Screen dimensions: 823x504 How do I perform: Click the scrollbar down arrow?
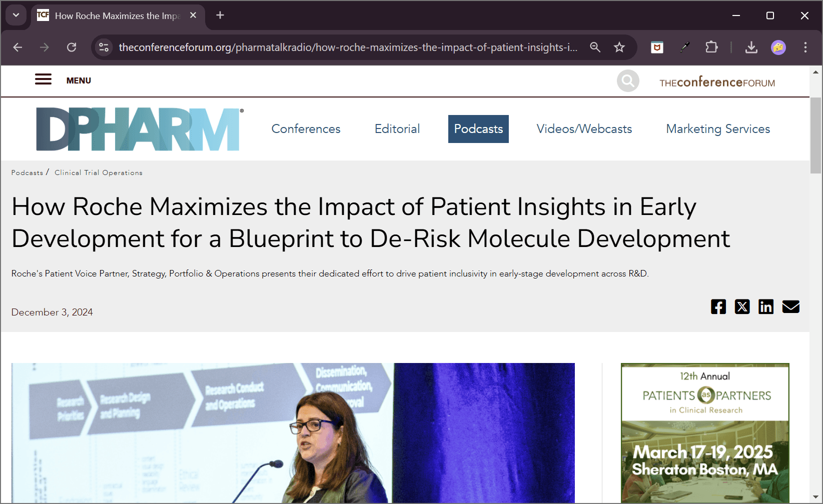click(x=816, y=497)
